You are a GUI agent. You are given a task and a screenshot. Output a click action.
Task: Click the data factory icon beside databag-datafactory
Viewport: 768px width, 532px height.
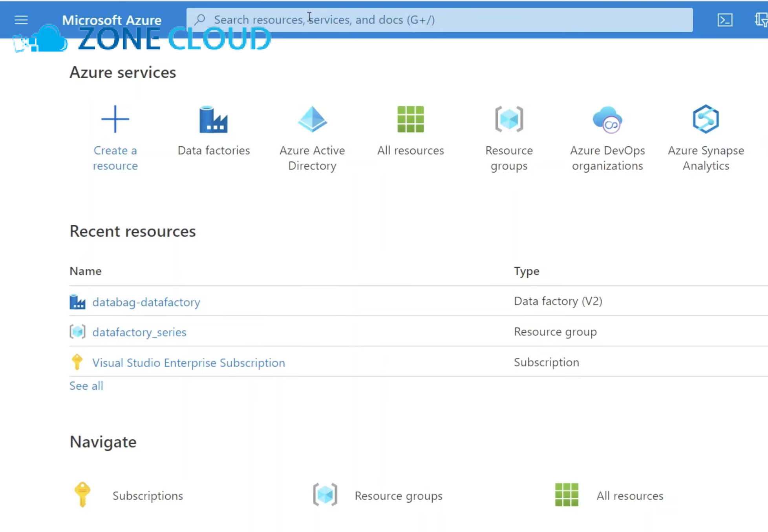point(77,302)
